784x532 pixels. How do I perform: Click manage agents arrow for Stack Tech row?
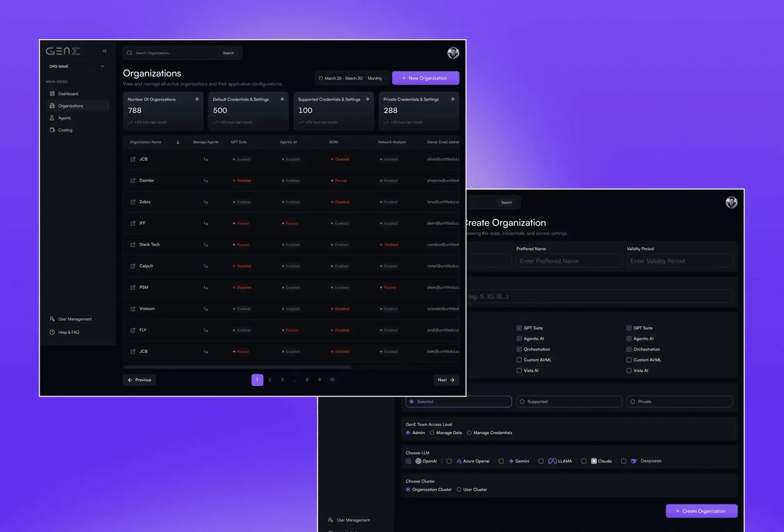(206, 245)
